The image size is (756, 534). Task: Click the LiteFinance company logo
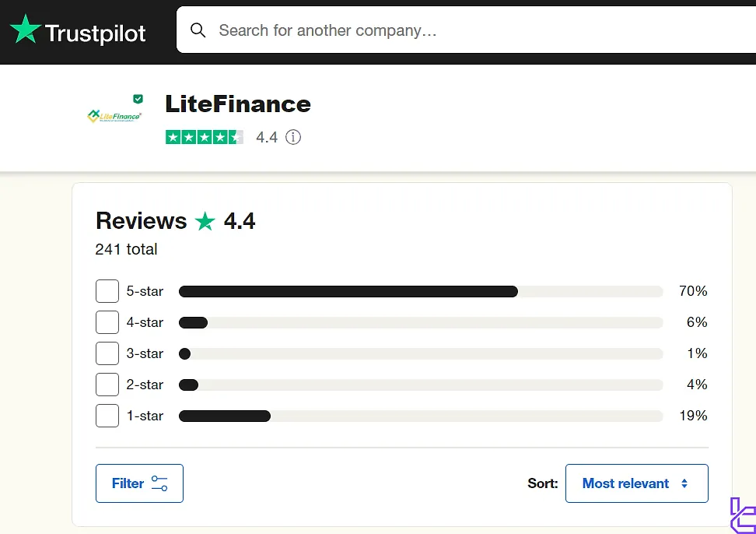(x=114, y=116)
